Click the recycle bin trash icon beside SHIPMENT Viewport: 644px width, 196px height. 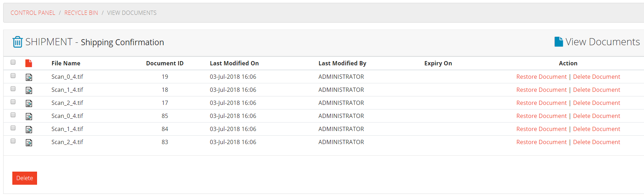click(18, 42)
